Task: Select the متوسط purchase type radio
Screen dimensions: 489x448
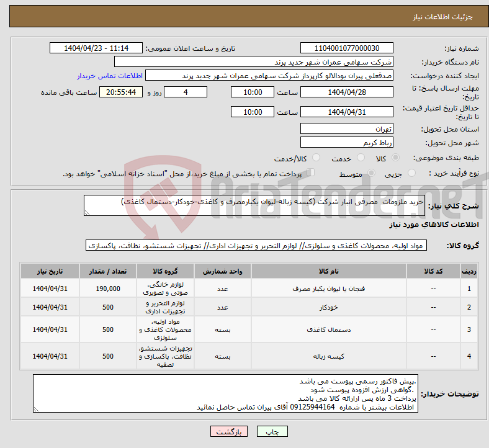Action: pos(371,173)
